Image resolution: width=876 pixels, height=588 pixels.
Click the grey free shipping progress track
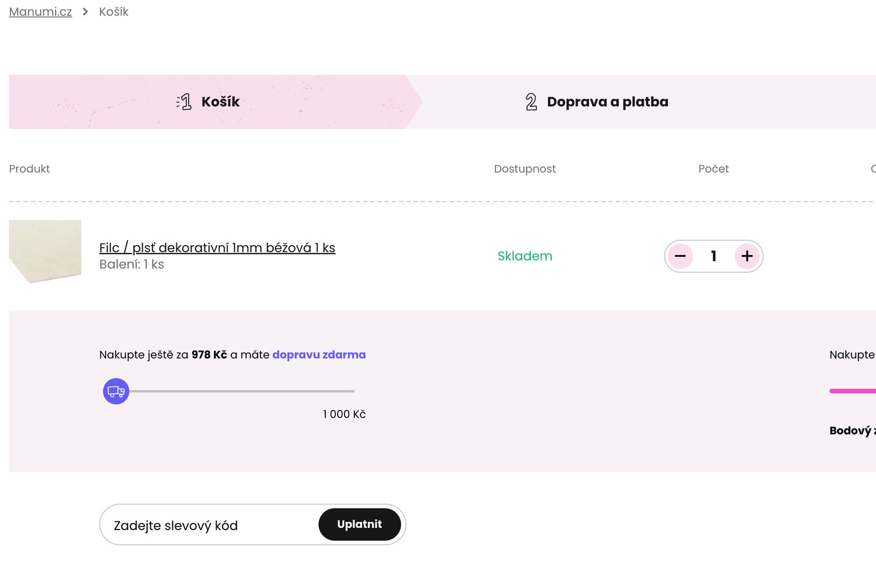(x=245, y=391)
